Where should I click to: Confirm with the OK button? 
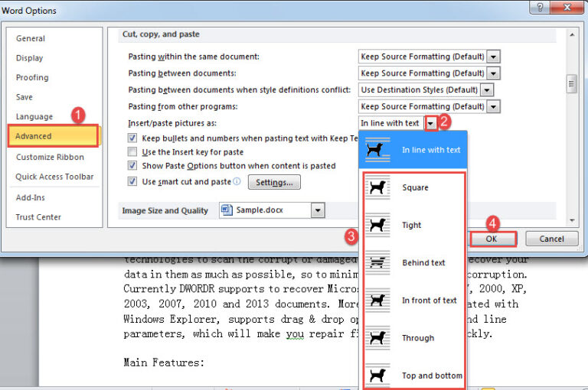(x=492, y=239)
